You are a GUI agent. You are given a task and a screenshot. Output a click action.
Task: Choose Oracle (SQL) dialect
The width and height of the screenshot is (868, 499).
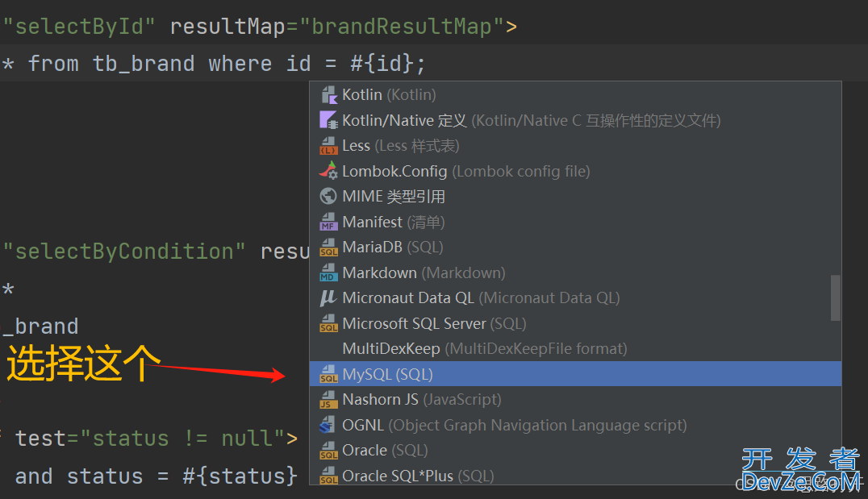pyautogui.click(x=576, y=451)
